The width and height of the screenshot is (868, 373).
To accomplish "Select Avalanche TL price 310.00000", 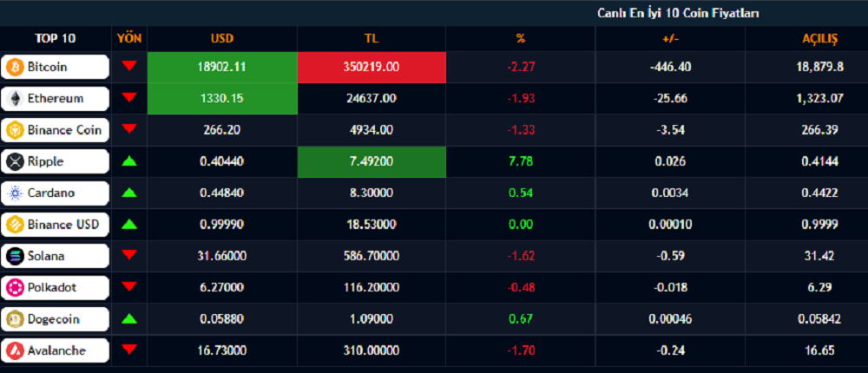I will coord(372,350).
